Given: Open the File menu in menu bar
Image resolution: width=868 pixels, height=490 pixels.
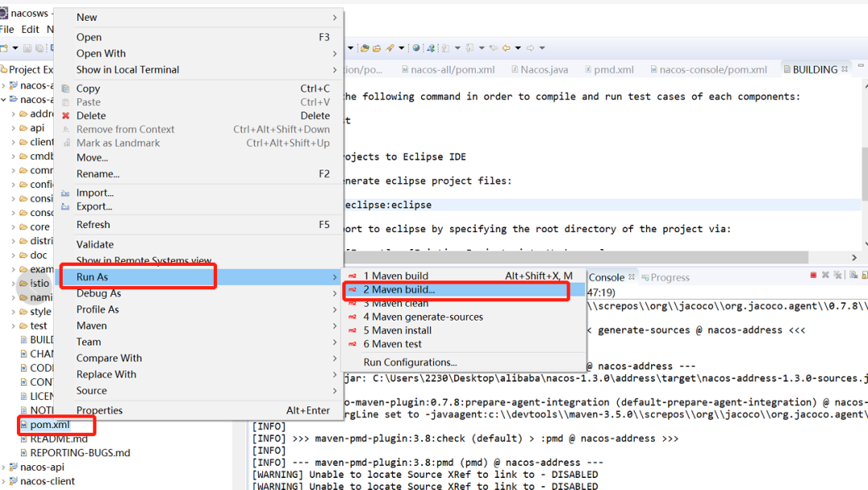Looking at the screenshot, I should tap(7, 29).
